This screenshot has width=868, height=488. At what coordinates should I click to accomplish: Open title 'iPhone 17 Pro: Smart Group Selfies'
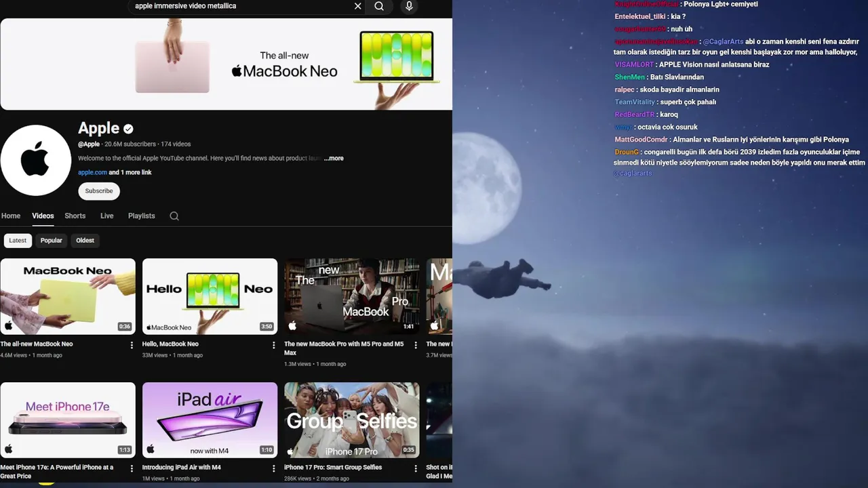[333, 468]
